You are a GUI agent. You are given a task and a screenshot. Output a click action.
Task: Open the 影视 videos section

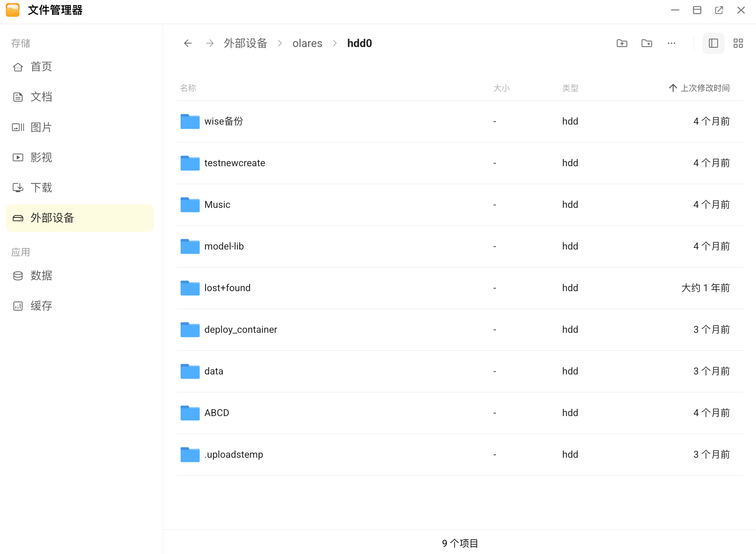pyautogui.click(x=41, y=157)
